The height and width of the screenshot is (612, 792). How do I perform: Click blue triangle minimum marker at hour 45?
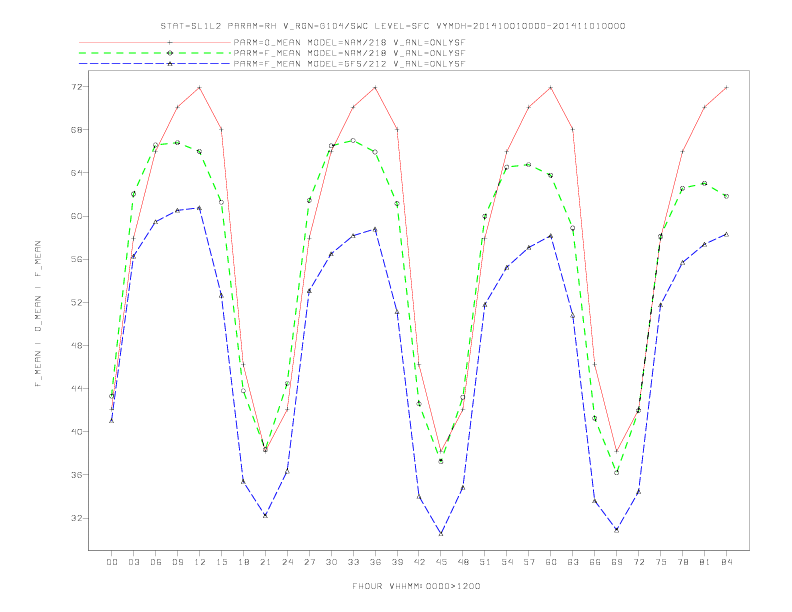441,533
